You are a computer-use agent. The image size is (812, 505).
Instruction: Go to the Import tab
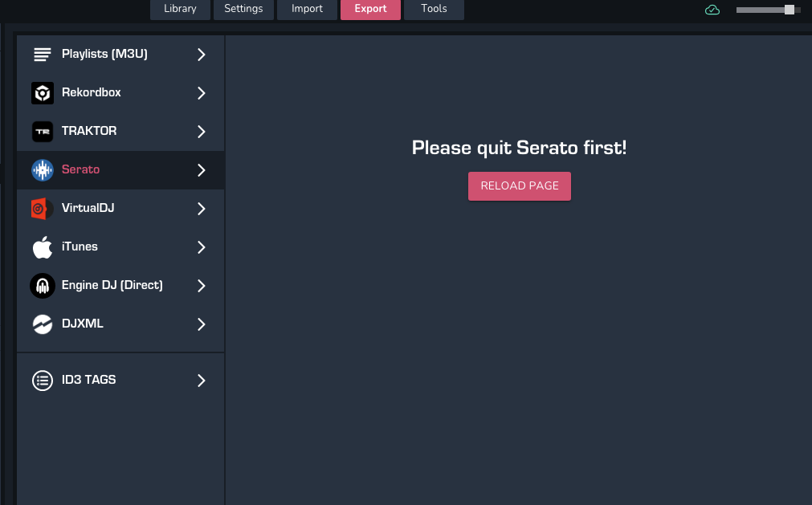307,9
